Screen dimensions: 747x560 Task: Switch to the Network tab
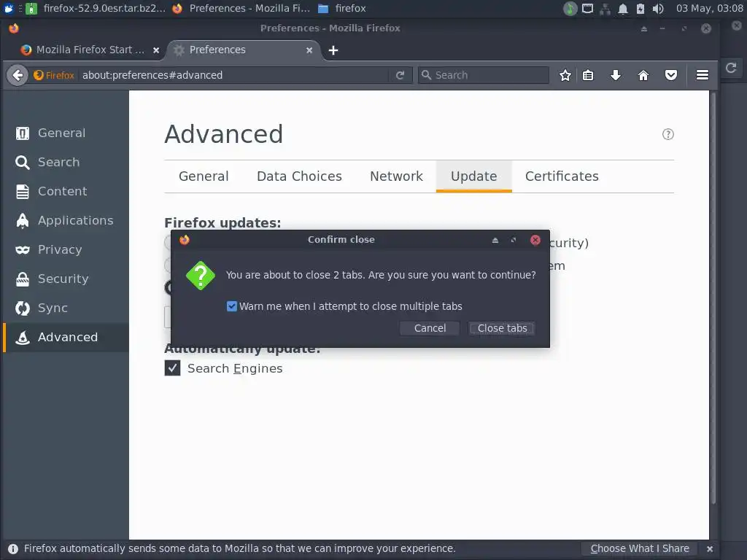pyautogui.click(x=396, y=176)
